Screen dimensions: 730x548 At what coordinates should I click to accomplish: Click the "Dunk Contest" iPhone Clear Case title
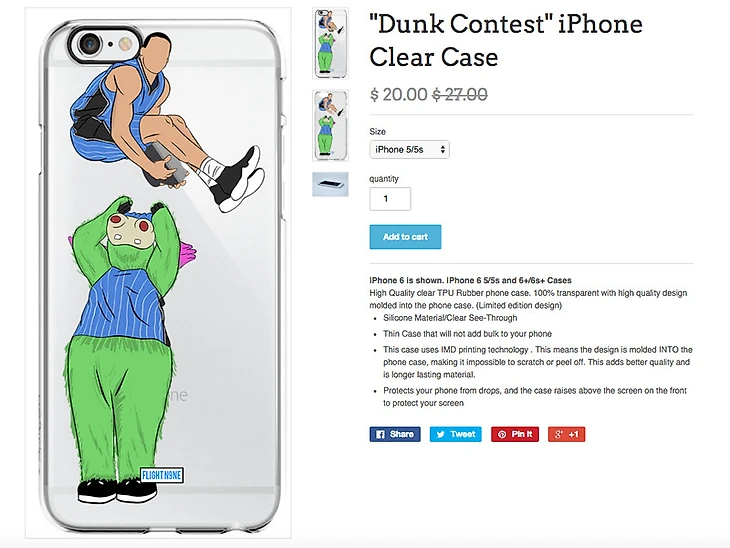[506, 41]
